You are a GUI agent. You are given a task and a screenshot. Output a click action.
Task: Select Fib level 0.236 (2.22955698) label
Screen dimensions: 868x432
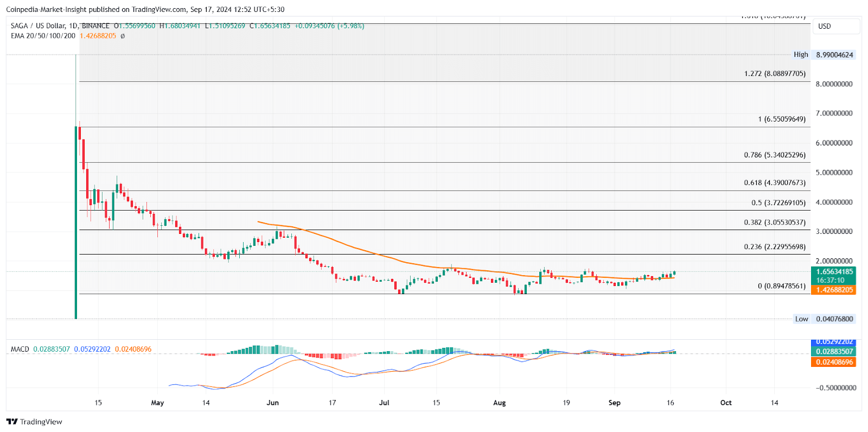pyautogui.click(x=775, y=246)
